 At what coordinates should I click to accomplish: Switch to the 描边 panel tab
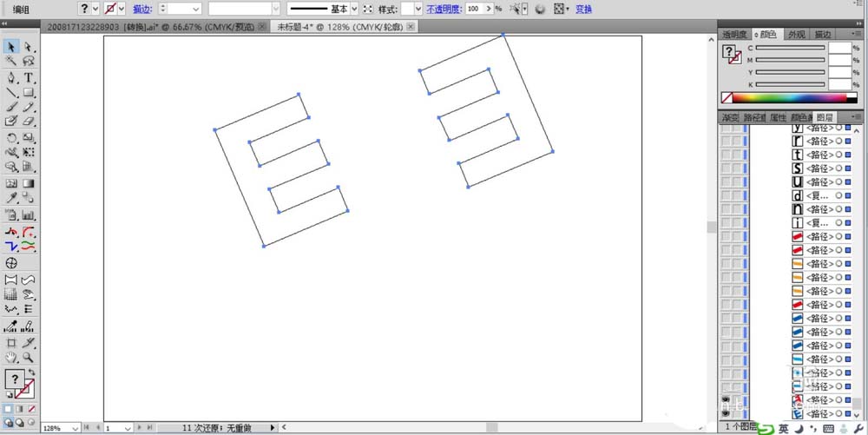823,35
